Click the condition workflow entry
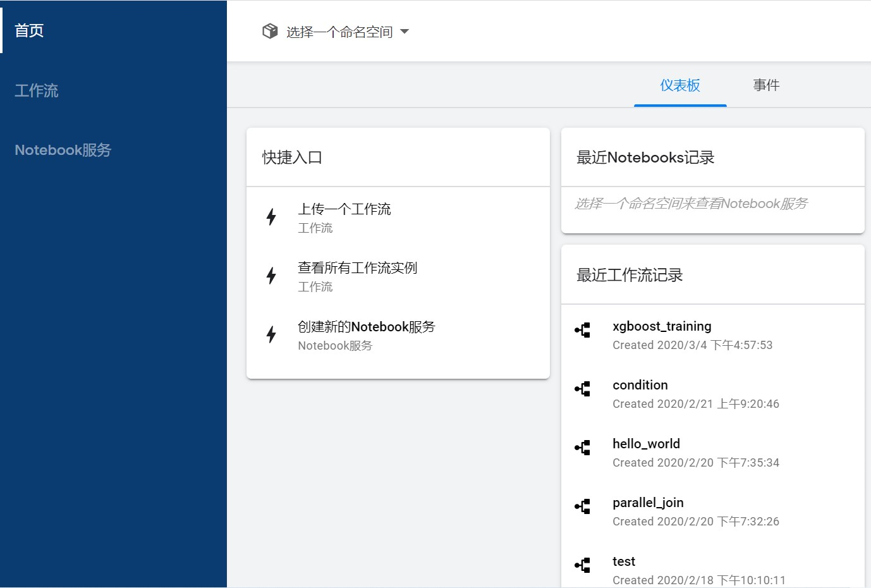 pyautogui.click(x=640, y=384)
